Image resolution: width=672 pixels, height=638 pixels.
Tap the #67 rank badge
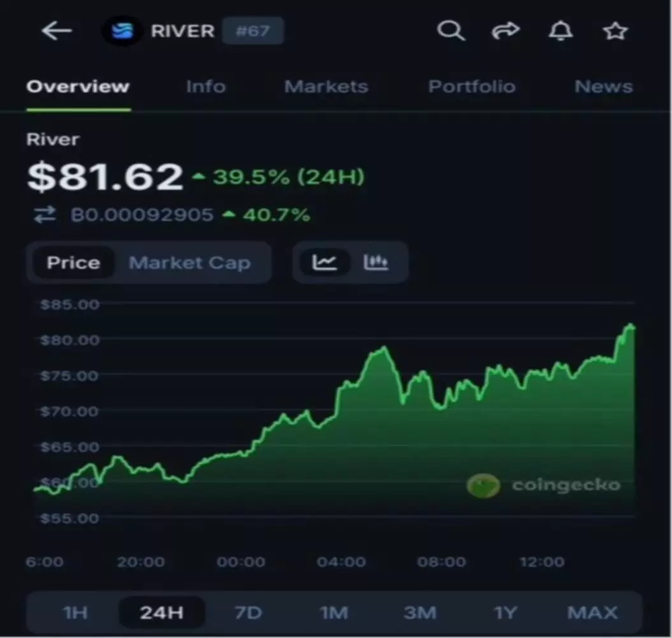pyautogui.click(x=252, y=31)
